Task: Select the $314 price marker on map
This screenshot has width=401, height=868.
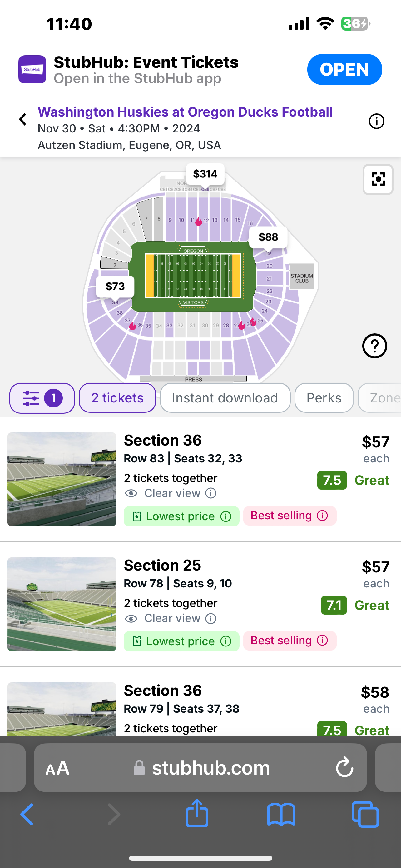Action: coord(205,174)
